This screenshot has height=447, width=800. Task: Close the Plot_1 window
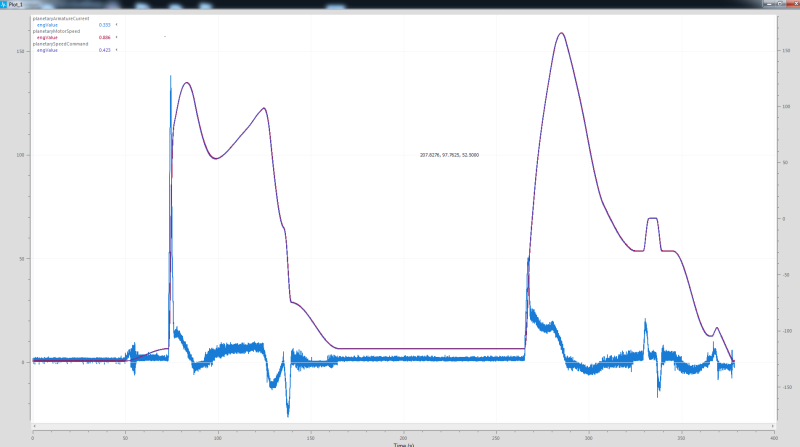coord(794,4)
